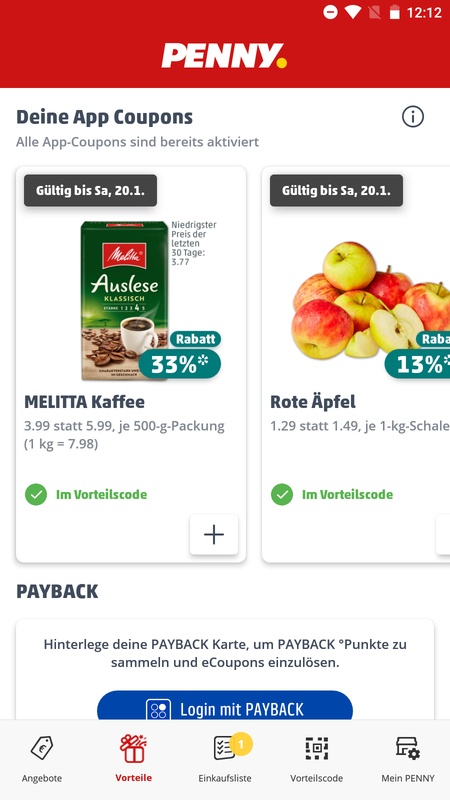The image size is (450, 800).
Task: Open the MELITTA Kaffee coupon title
Action: tap(85, 402)
